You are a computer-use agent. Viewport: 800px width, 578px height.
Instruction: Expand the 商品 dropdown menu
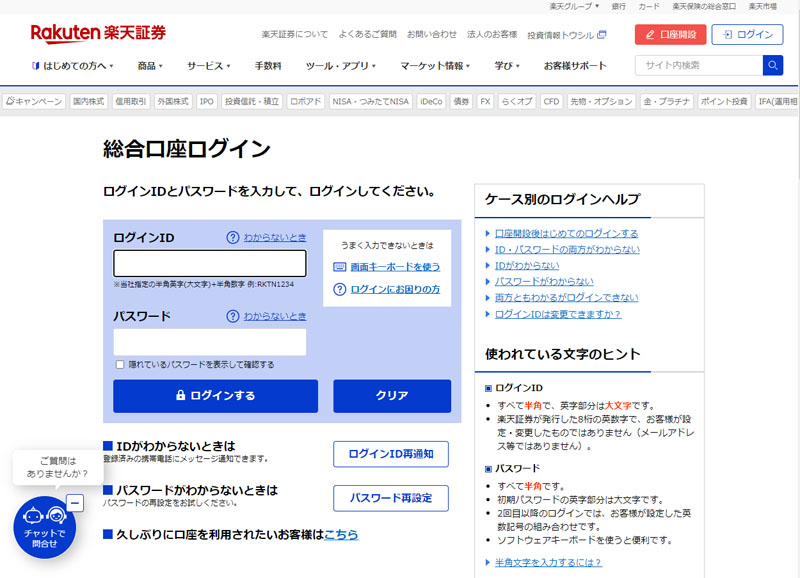click(x=152, y=66)
